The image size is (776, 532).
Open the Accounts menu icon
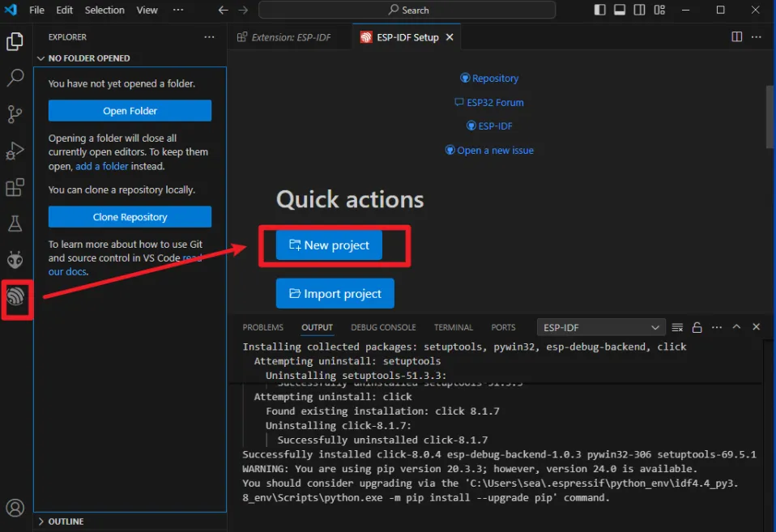(15, 508)
